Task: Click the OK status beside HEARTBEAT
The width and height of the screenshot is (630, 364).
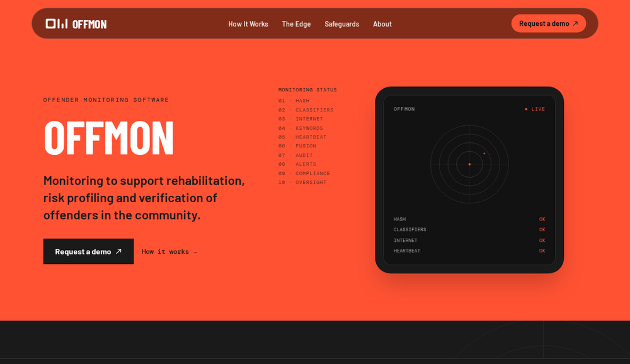Action: (x=542, y=251)
